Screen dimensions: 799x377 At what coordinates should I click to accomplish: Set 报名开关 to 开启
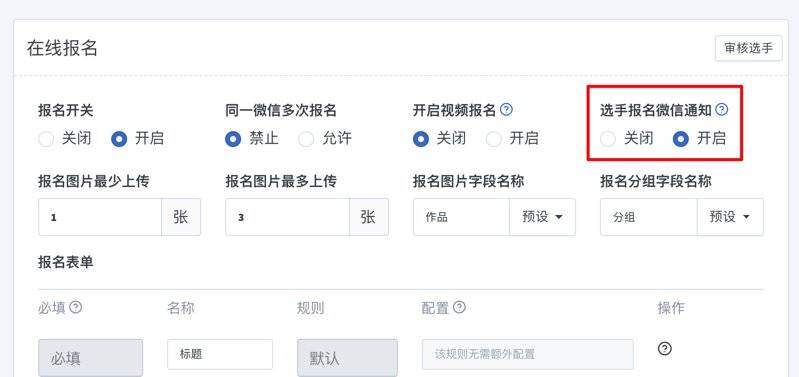[x=119, y=139]
